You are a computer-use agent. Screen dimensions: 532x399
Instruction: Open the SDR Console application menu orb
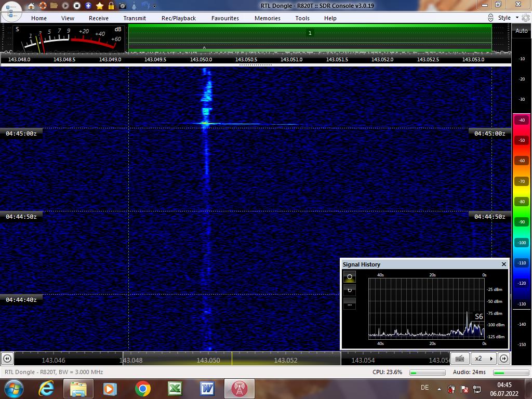pos(11,11)
